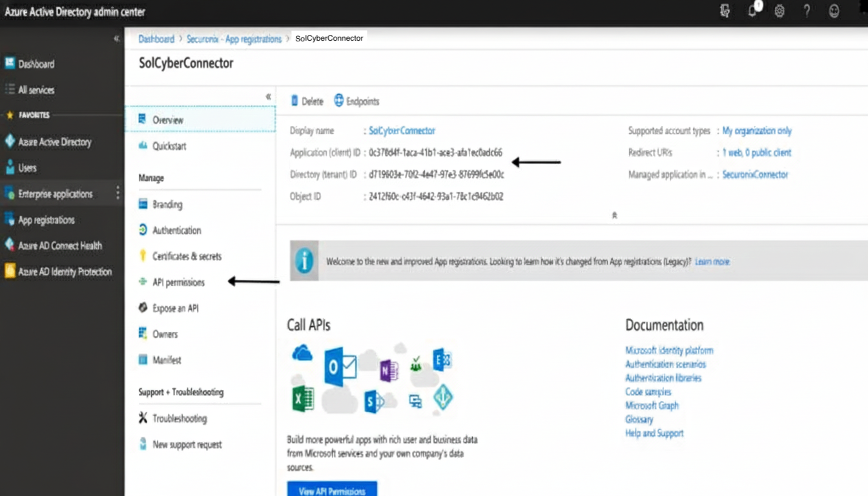Open Endpoints globe icon
This screenshot has width=868, height=496.
click(x=339, y=101)
